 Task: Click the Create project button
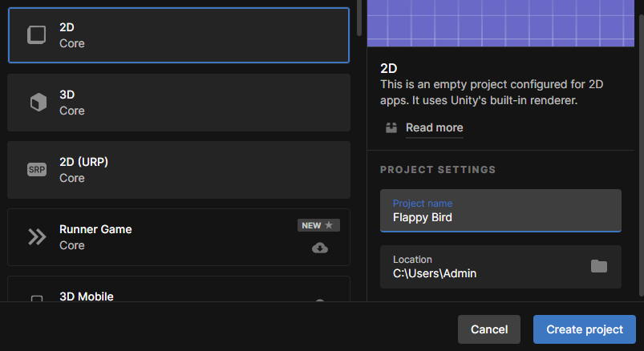pos(585,329)
